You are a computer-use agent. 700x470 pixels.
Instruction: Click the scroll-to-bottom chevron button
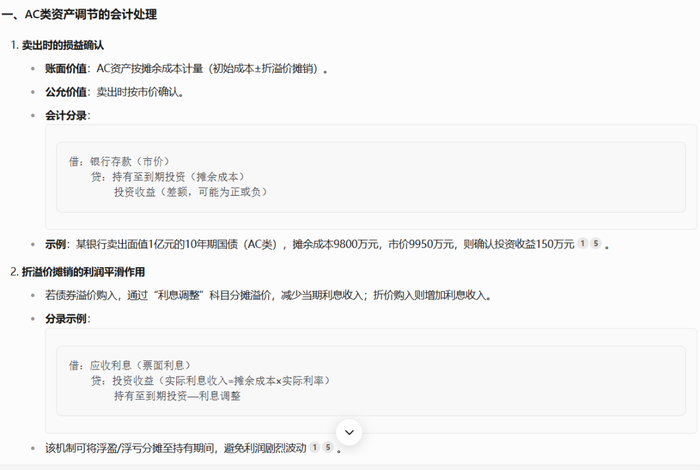coord(349,432)
